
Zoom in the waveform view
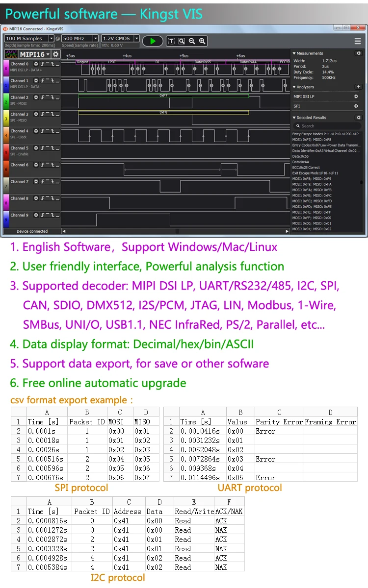(202, 41)
